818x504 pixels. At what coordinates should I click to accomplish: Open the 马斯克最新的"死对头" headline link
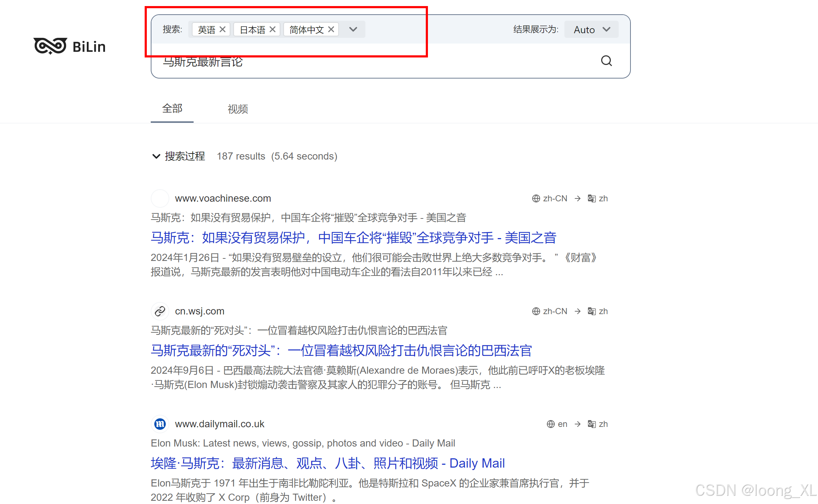(x=341, y=351)
